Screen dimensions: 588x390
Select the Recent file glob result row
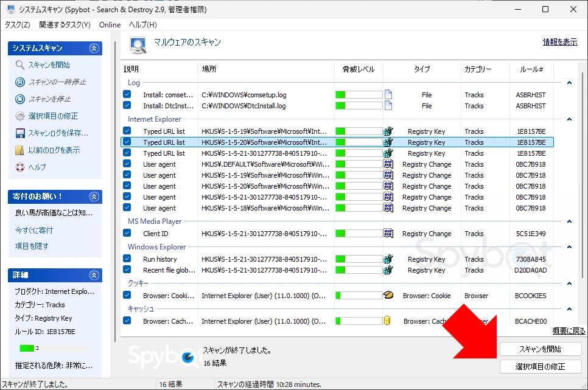(337, 270)
